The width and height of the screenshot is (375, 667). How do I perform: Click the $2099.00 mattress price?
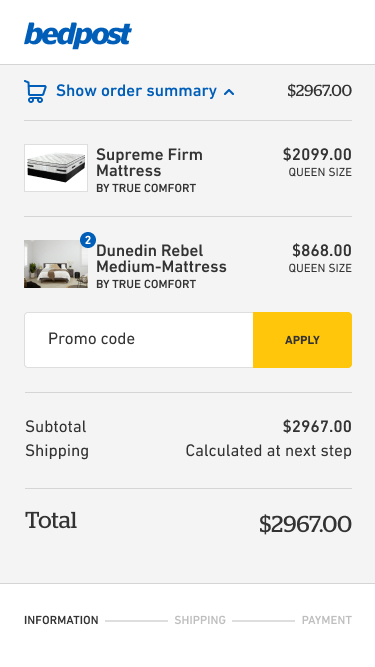coord(317,154)
